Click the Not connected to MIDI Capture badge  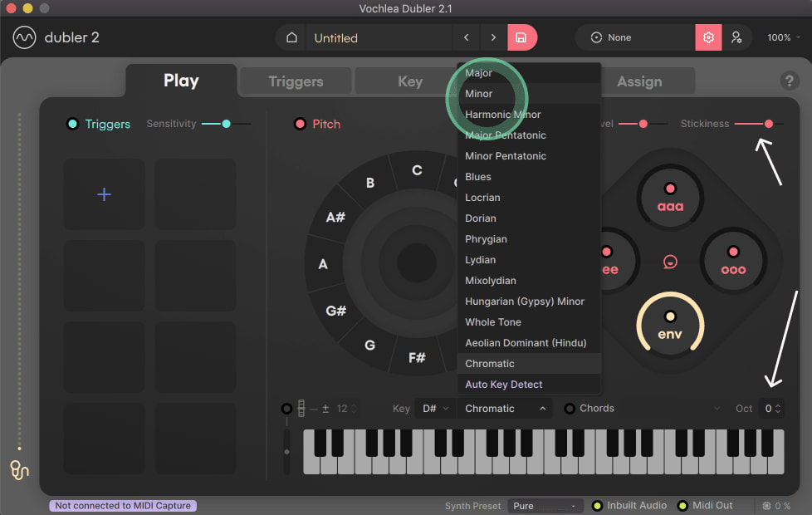[122, 504]
